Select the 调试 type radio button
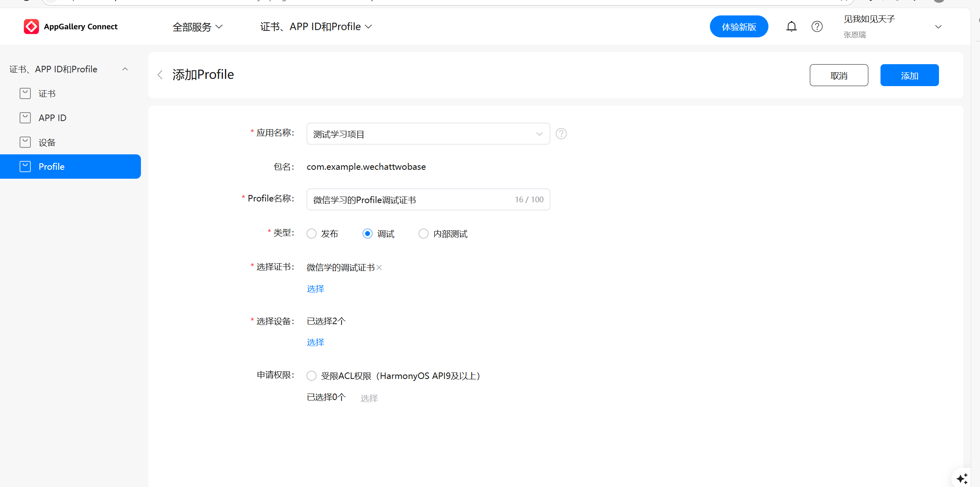Screen dimensions: 980x487 click(368, 234)
